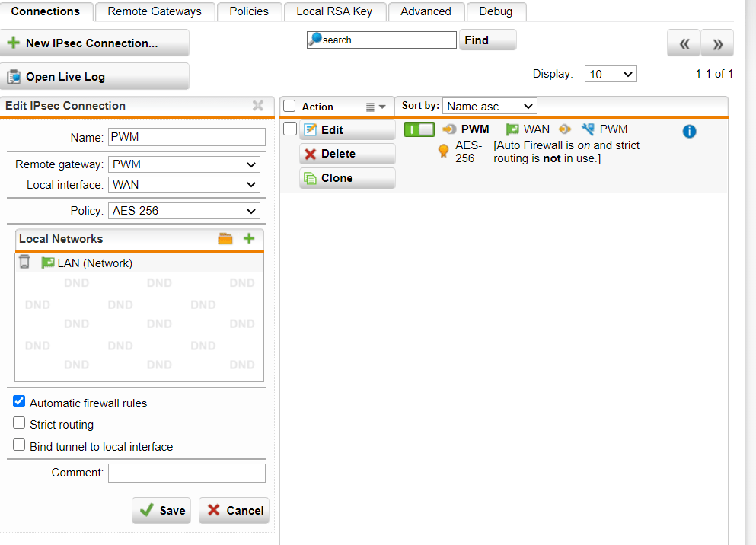The height and width of the screenshot is (545, 756).
Task: Open the folder browser for Local Networks
Action: [x=225, y=238]
